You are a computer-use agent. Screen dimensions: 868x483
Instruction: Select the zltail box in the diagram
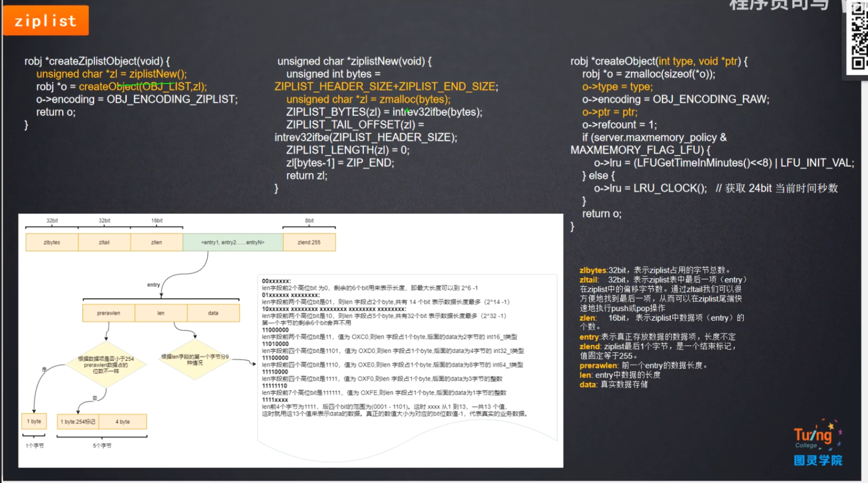(x=104, y=242)
